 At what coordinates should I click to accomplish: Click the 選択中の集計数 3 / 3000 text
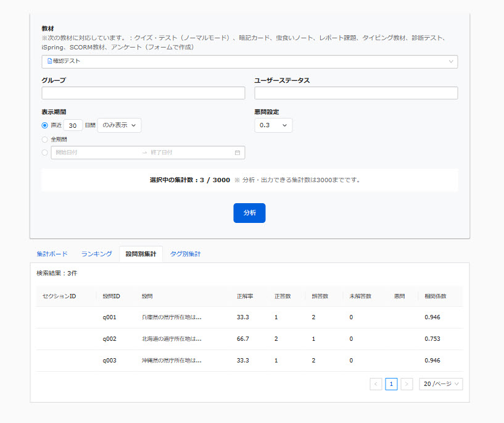(x=190, y=180)
